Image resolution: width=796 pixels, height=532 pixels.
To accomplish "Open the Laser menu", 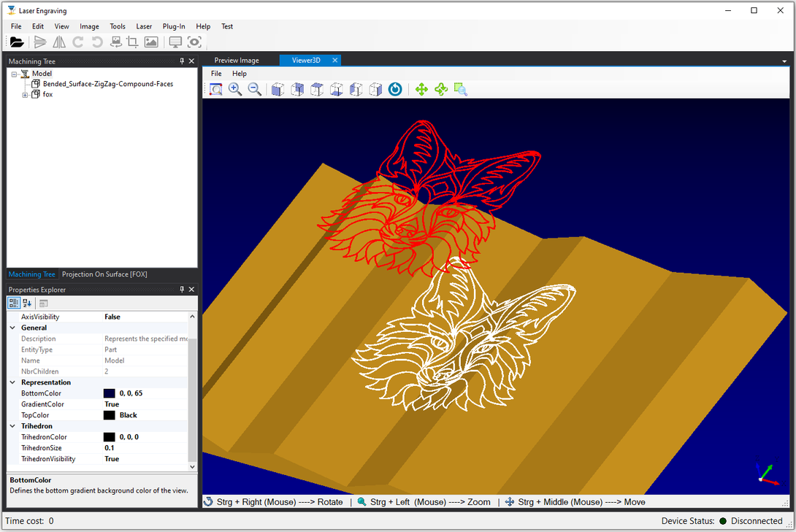I will tap(144, 26).
